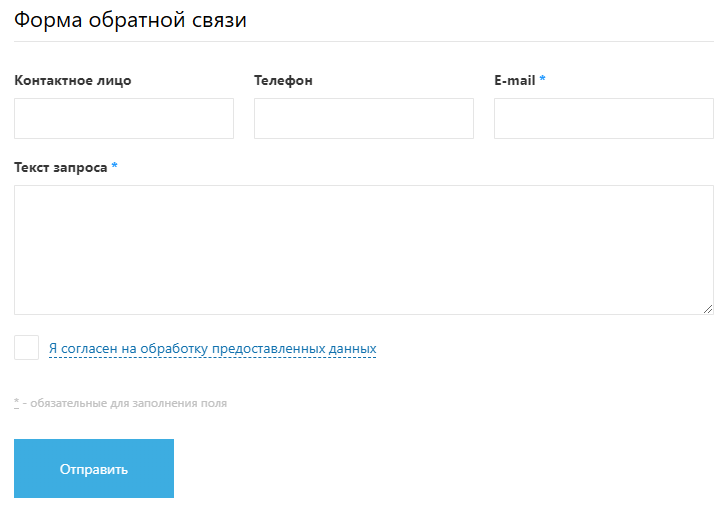Click into the E-mail input field
Viewport: 724px width, 512px height.
point(604,118)
